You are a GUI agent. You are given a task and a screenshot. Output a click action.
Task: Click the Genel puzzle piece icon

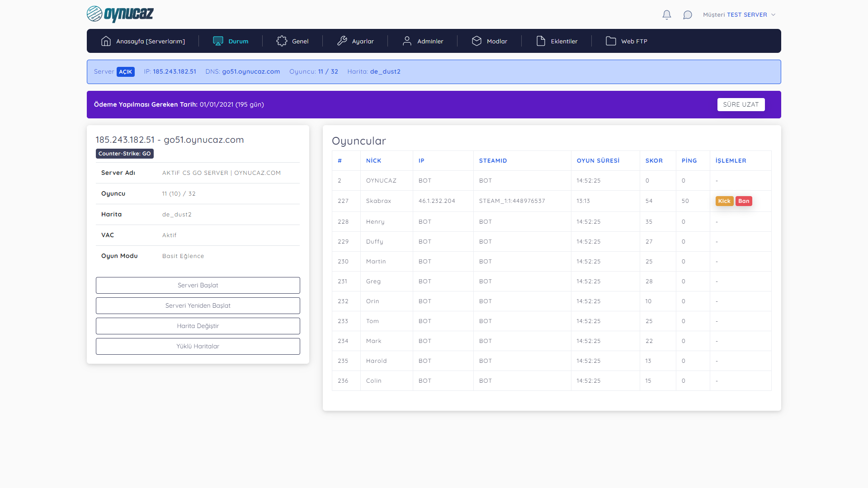point(282,41)
